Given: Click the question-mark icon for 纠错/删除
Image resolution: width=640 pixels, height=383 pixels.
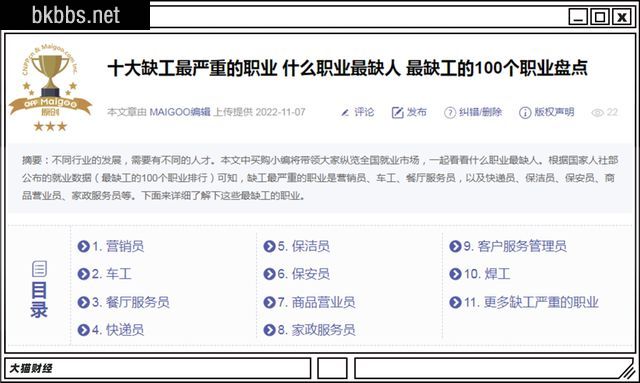Looking at the screenshot, I should pyautogui.click(x=449, y=112).
